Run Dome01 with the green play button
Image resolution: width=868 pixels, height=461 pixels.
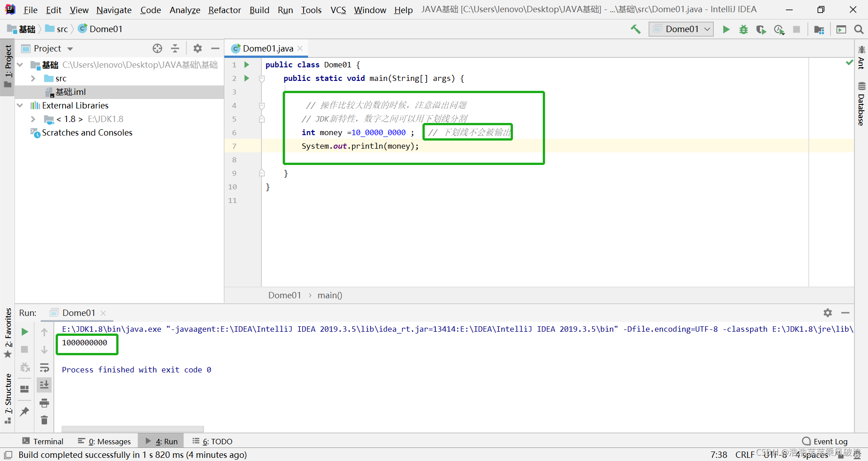(726, 29)
